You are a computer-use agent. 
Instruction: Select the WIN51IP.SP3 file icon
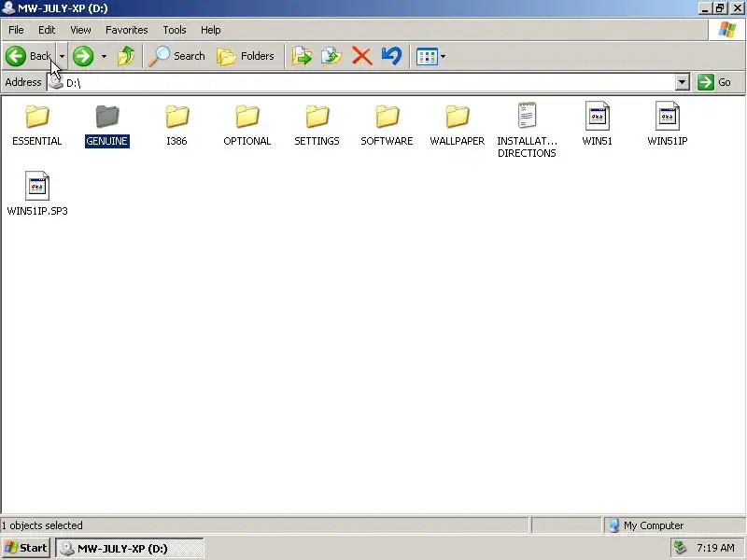[x=37, y=185]
